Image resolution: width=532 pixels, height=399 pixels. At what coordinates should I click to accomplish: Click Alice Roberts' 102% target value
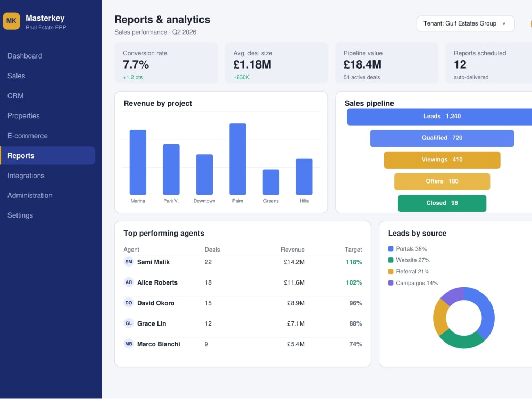point(354,282)
